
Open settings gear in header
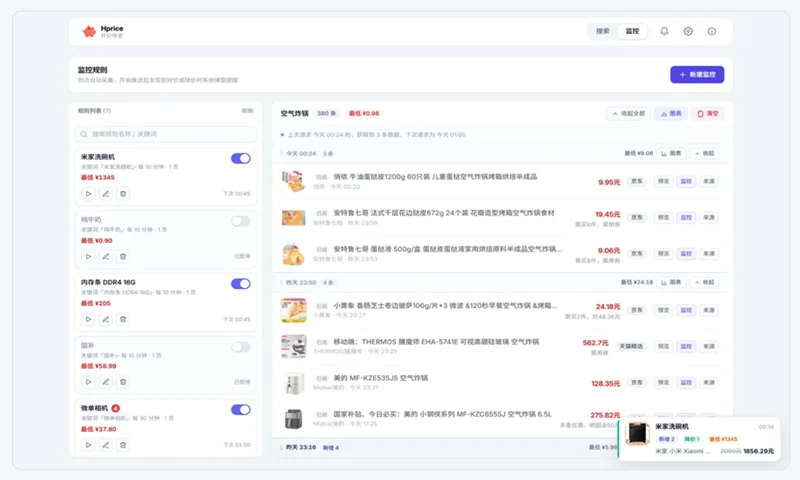point(688,31)
